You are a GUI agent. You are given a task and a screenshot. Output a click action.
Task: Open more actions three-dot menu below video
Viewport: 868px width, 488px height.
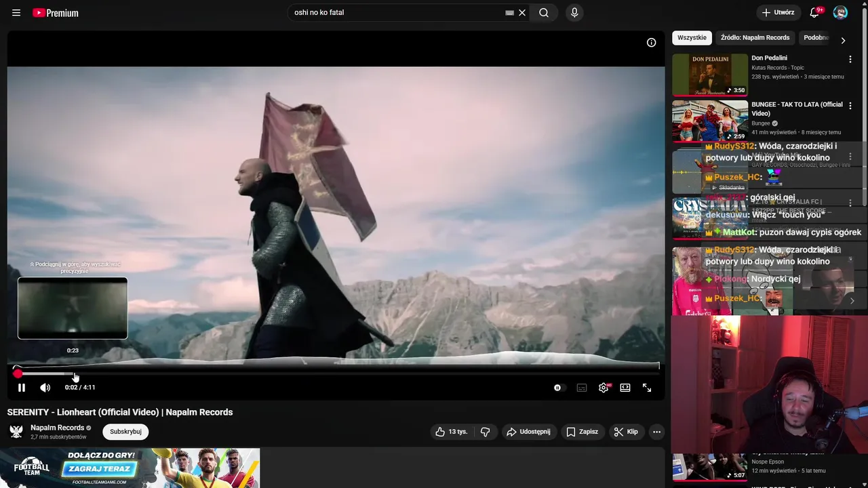click(656, 432)
